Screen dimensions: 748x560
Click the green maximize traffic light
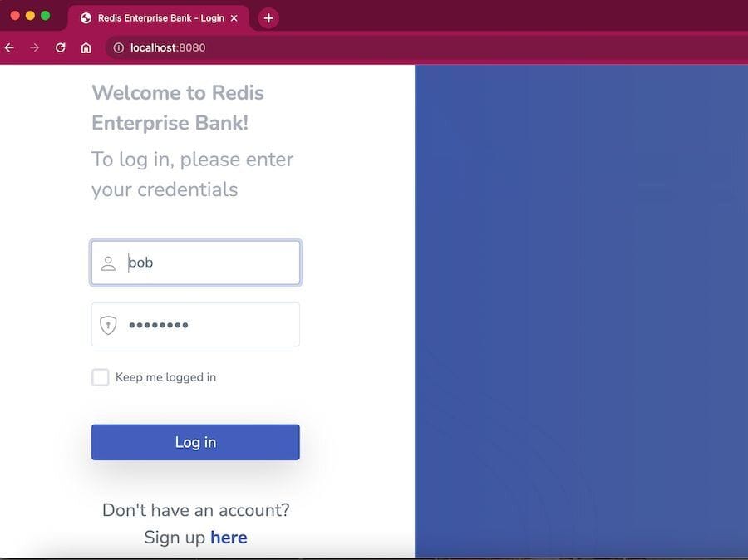tap(46, 15)
